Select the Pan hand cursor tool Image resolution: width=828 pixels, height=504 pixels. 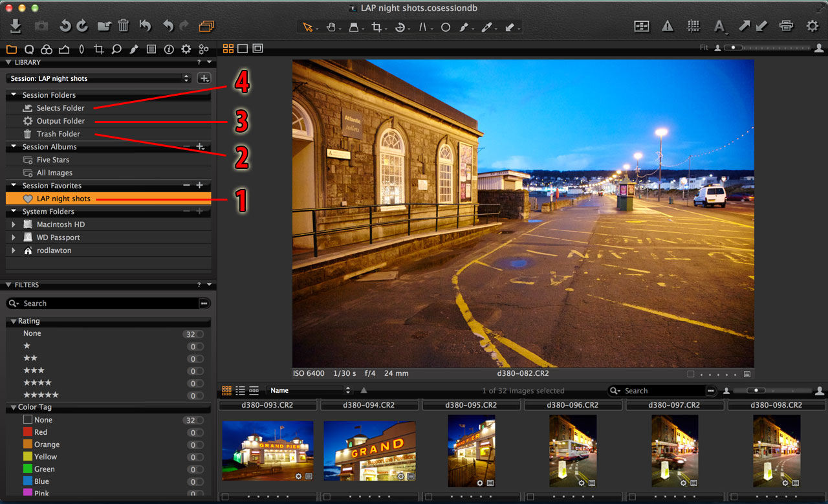coord(331,27)
